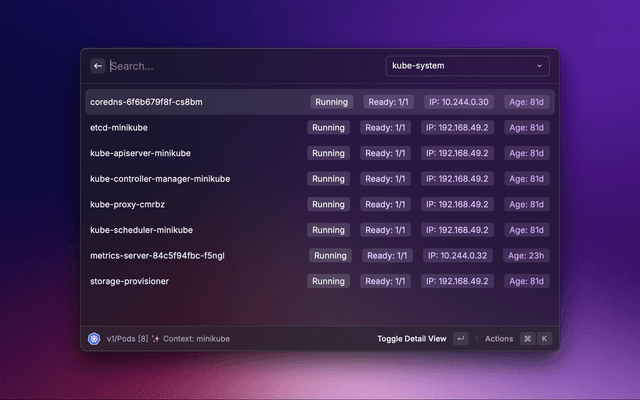This screenshot has height=400, width=640.
Task: Select the coredns-6f6b679f8f-cs8bm pod
Action: click(x=147, y=102)
